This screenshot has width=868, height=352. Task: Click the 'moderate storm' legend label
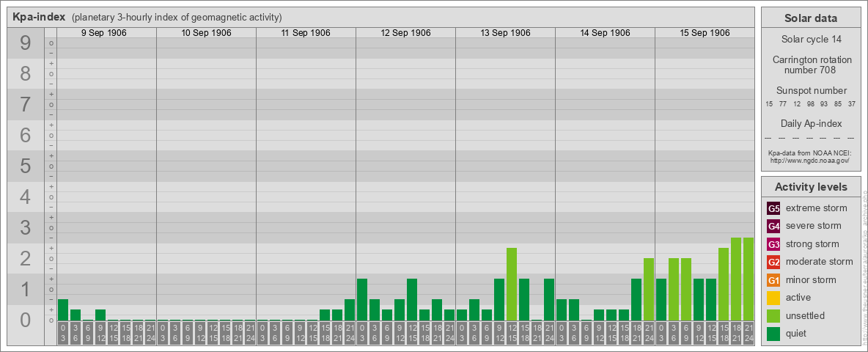[820, 262]
